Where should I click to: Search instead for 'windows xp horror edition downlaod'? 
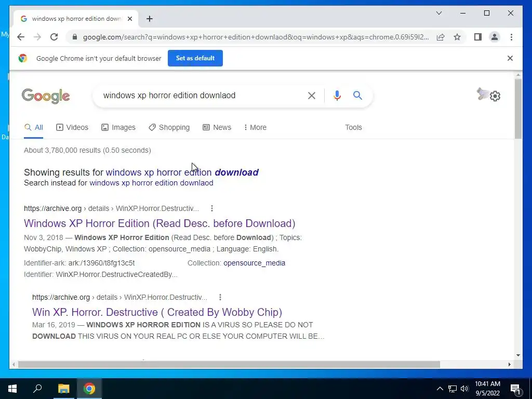151,183
